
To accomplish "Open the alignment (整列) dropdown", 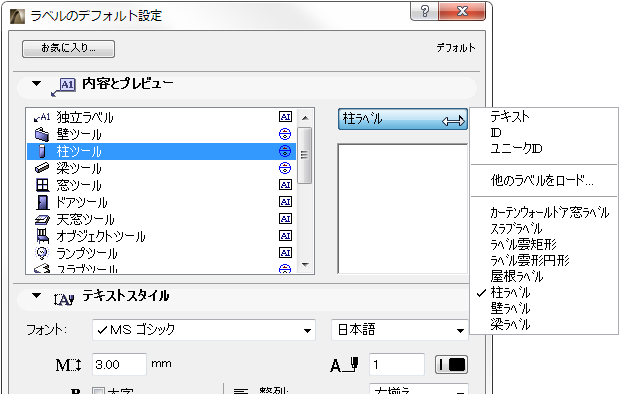I will pyautogui.click(x=418, y=389).
